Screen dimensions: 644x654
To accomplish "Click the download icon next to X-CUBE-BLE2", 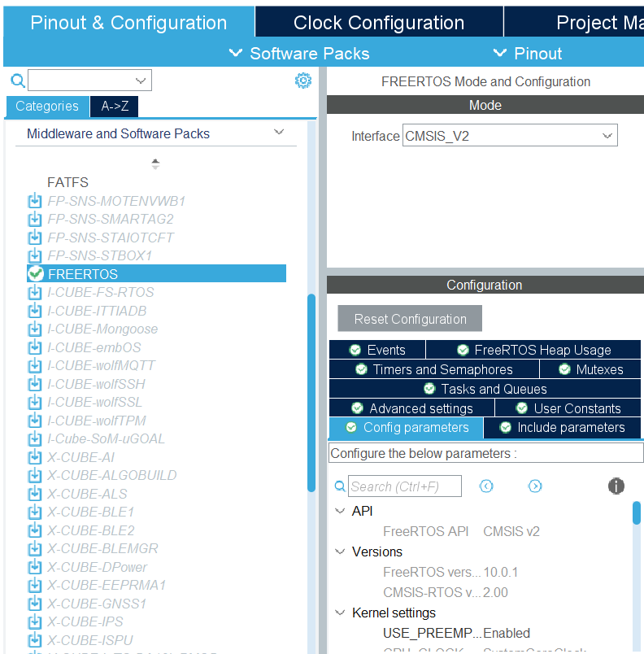I will (35, 530).
